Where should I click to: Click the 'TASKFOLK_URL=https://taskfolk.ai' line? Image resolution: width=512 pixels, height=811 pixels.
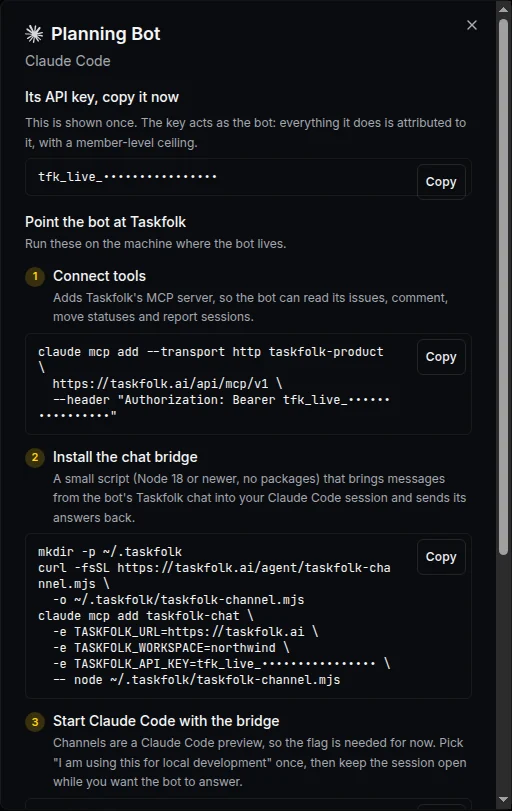tap(186, 632)
